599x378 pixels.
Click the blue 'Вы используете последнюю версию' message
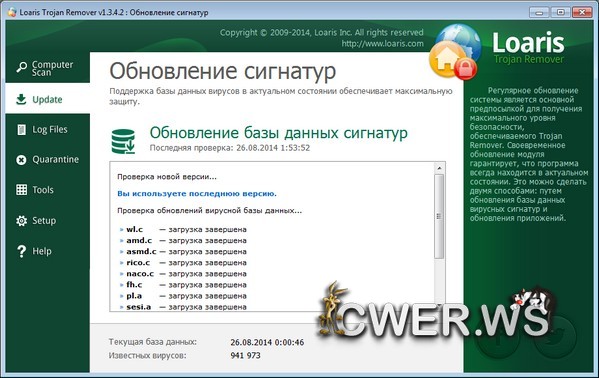(x=197, y=194)
